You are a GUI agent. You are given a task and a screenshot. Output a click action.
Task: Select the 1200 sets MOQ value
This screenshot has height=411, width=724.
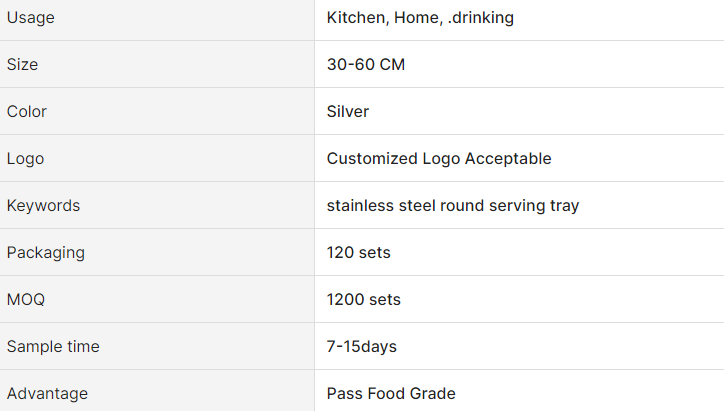point(364,300)
